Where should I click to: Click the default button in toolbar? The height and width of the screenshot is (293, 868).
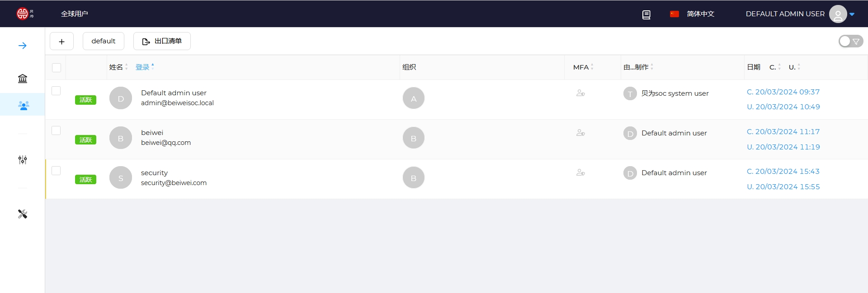[x=104, y=41]
